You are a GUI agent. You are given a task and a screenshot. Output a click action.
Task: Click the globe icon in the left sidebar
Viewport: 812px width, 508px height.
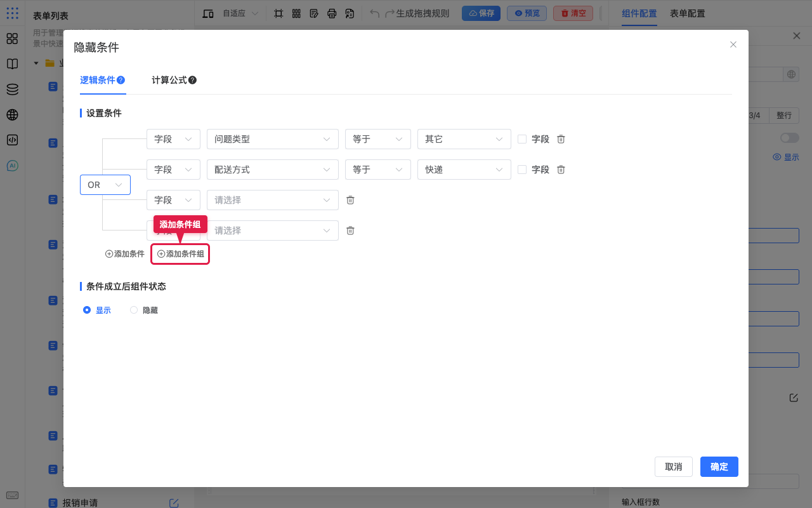pos(12,115)
